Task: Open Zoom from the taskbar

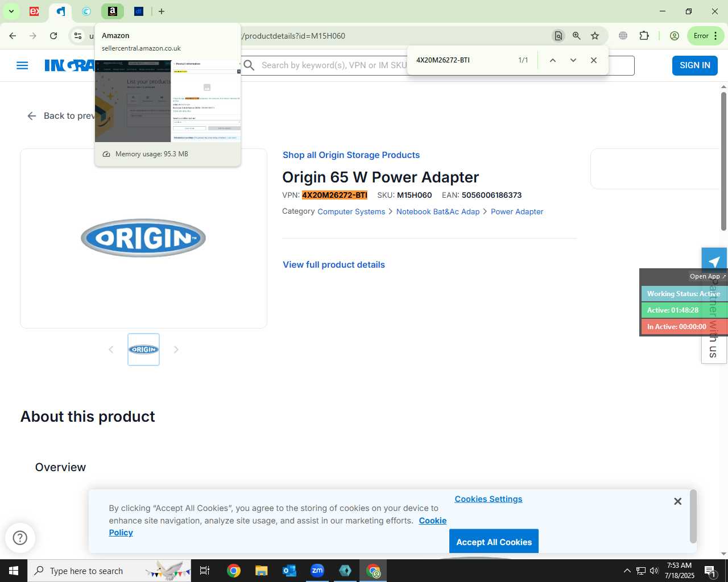Action: pyautogui.click(x=317, y=571)
